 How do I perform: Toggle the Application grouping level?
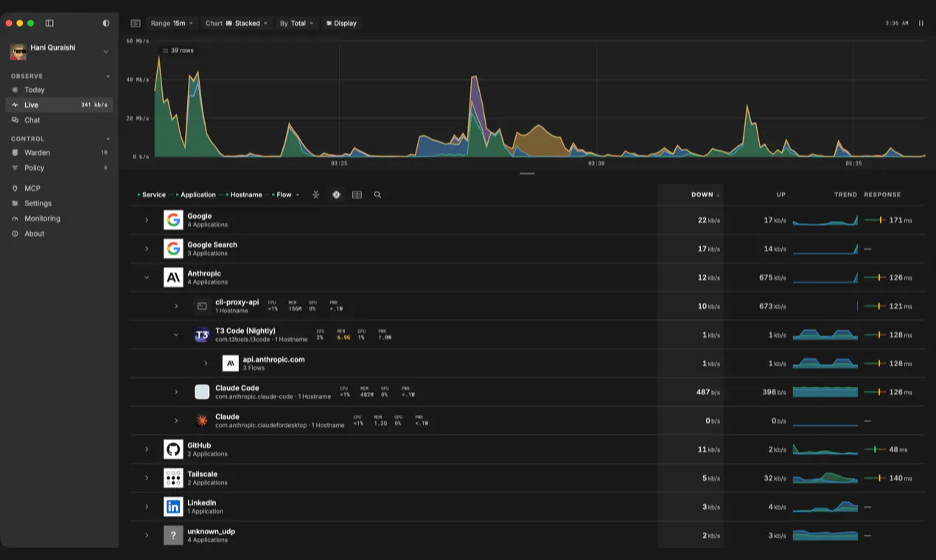pyautogui.click(x=196, y=195)
